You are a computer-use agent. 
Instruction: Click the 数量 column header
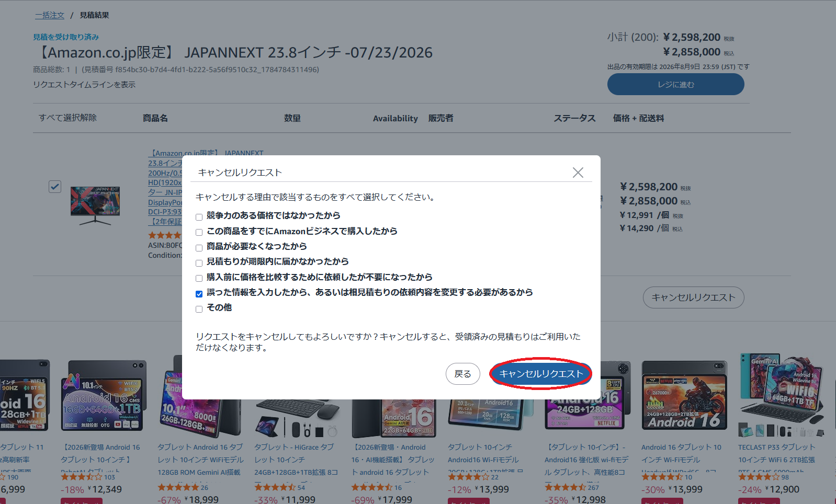292,118
